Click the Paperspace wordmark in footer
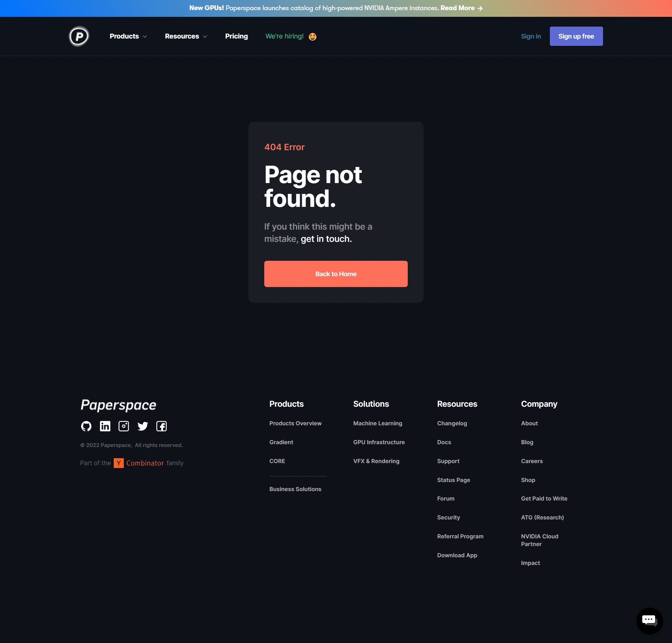This screenshot has height=643, width=672. (x=118, y=405)
